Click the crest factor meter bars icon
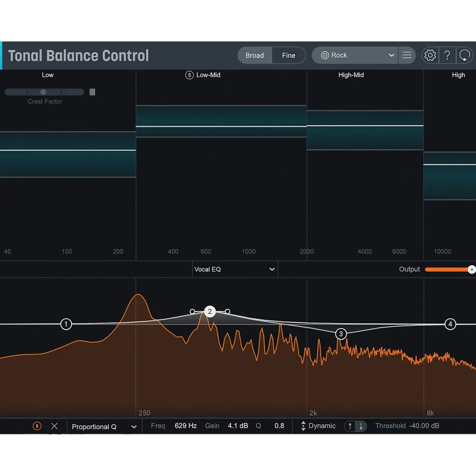This screenshot has width=476, height=476. (x=92, y=92)
